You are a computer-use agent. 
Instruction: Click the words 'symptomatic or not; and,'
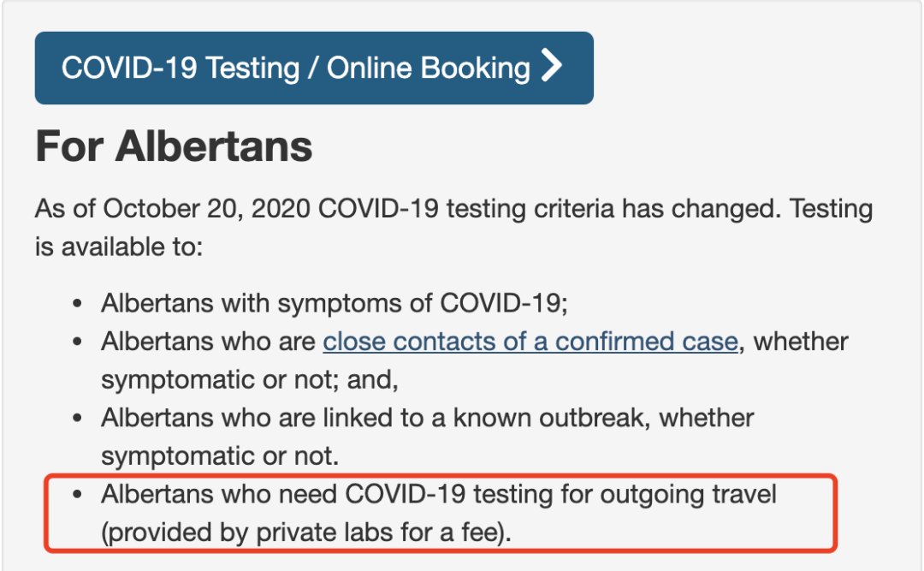coord(250,380)
